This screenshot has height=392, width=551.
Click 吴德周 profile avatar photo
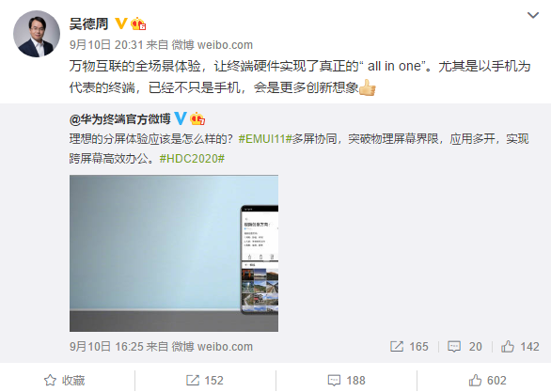click(37, 34)
